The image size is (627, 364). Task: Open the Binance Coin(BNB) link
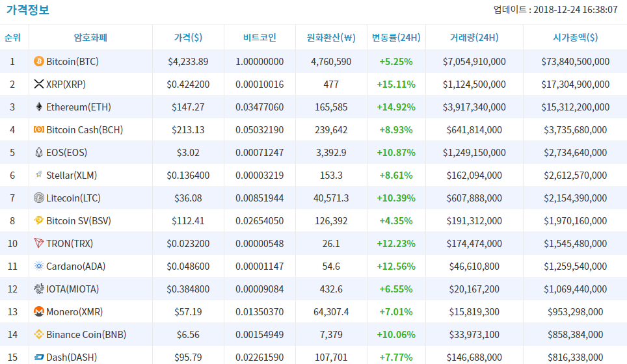tap(87, 335)
